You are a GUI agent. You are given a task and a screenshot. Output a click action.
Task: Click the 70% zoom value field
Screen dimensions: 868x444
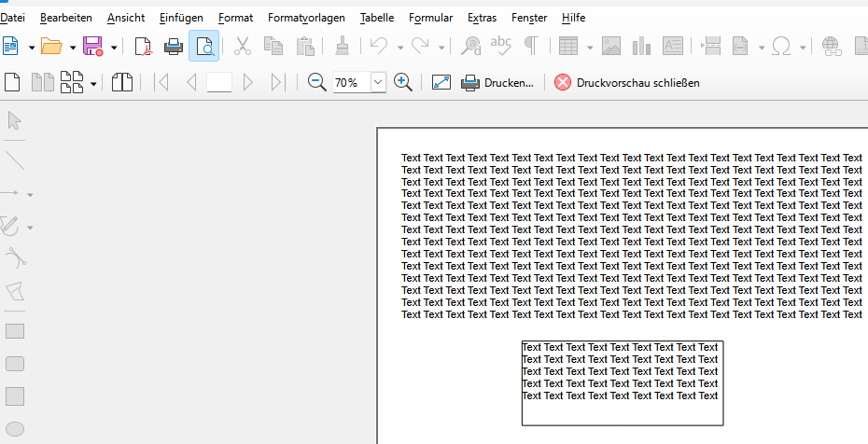click(x=352, y=82)
